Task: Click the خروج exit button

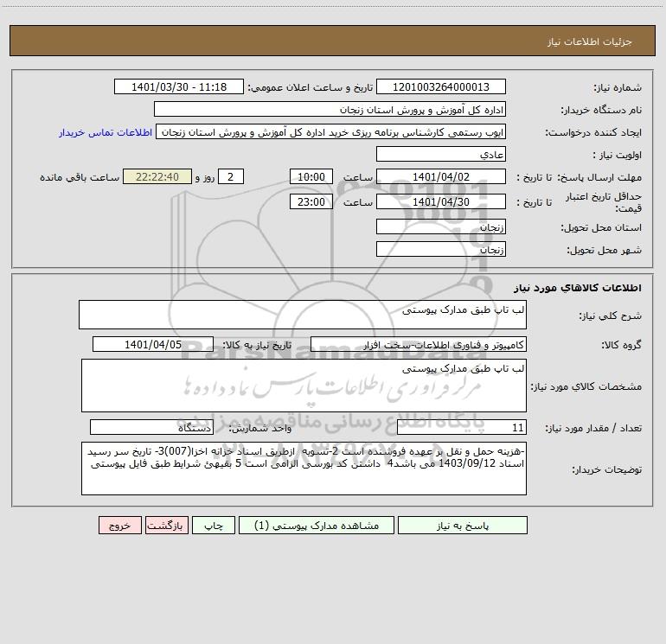Action: (x=119, y=526)
